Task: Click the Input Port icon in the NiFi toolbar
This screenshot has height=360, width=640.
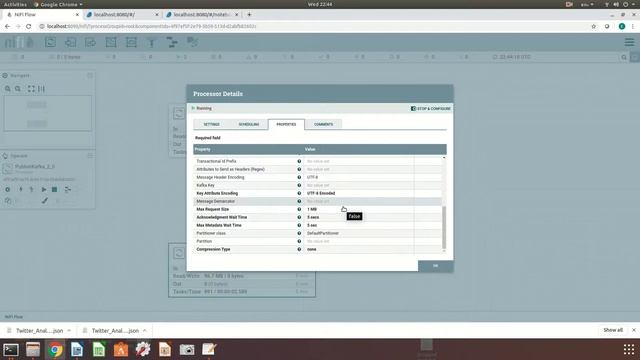Action: click(x=70, y=42)
